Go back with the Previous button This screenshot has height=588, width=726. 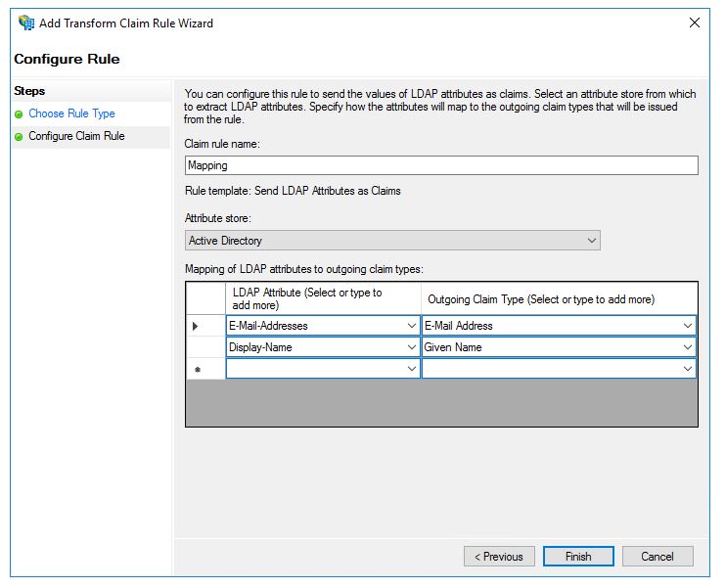tap(499, 556)
